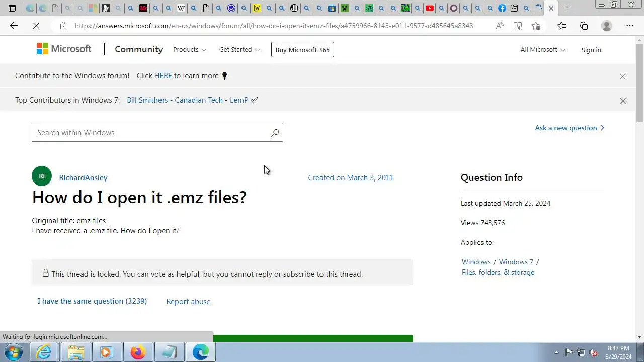This screenshot has height=362, width=644.
Task: Open RichardAnsley's profile link
Action: click(83, 178)
